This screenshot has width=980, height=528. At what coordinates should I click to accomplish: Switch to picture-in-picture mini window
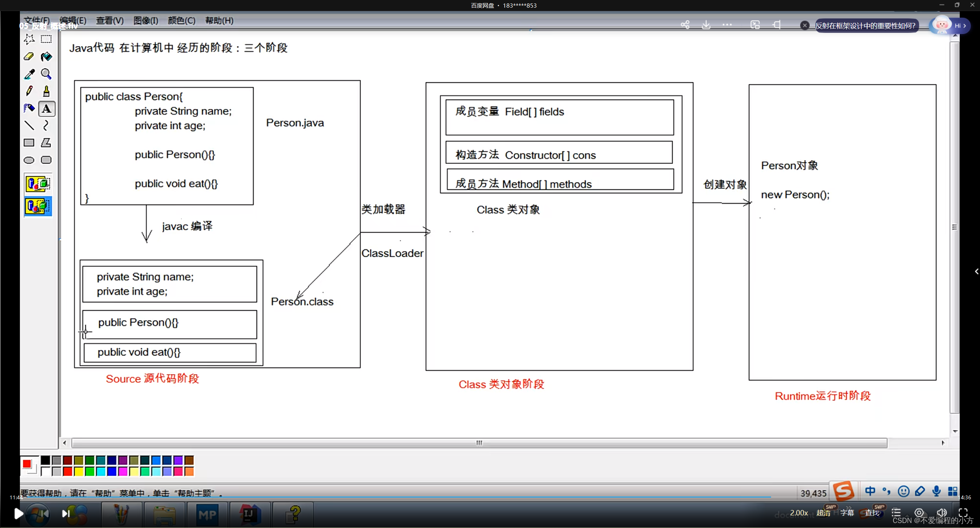[x=755, y=25]
